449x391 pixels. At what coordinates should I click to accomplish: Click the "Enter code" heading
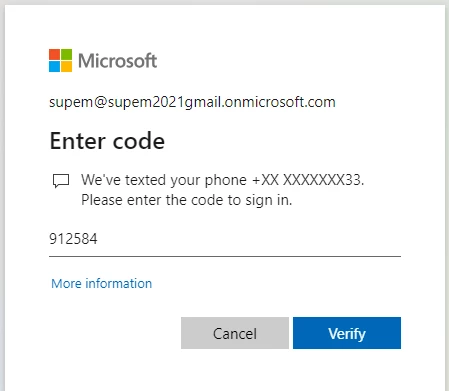point(107,141)
